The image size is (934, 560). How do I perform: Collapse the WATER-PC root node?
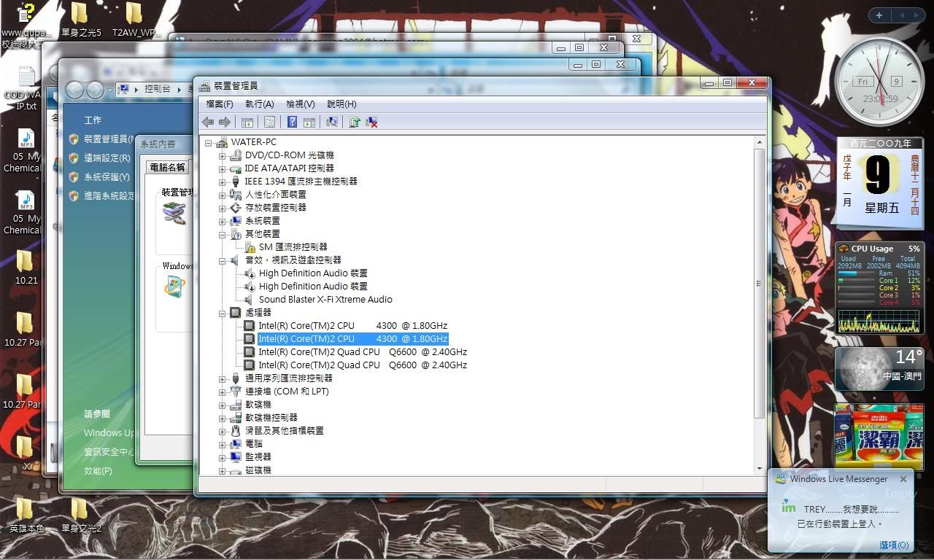[x=209, y=142]
